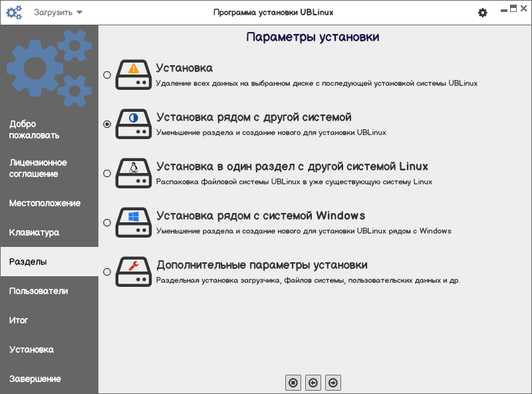Open 'Лицензионное соглашение' sidebar step
The image size is (532, 394).
pos(49,168)
